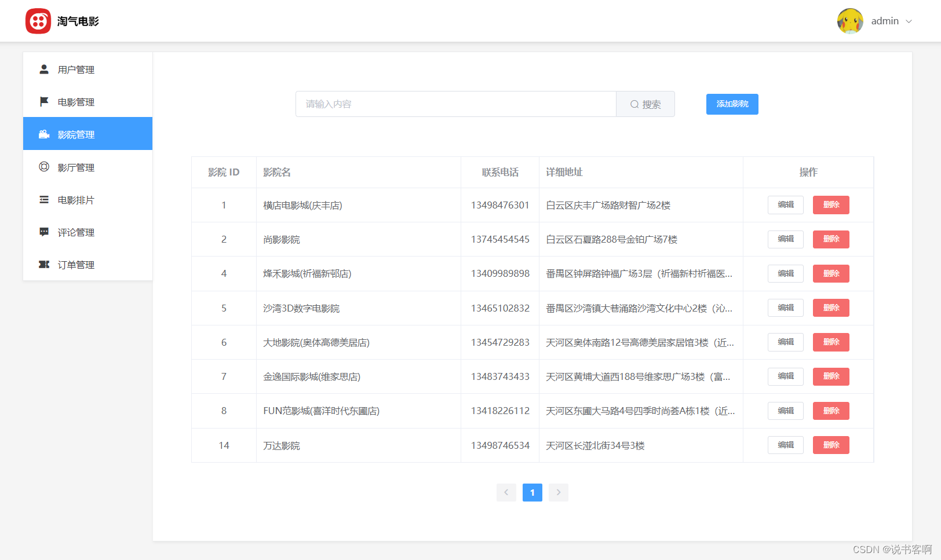Screen dimensions: 941x560
Task: Click 删除 for 烽禾影城(祈福新邨店)
Action: (x=831, y=273)
